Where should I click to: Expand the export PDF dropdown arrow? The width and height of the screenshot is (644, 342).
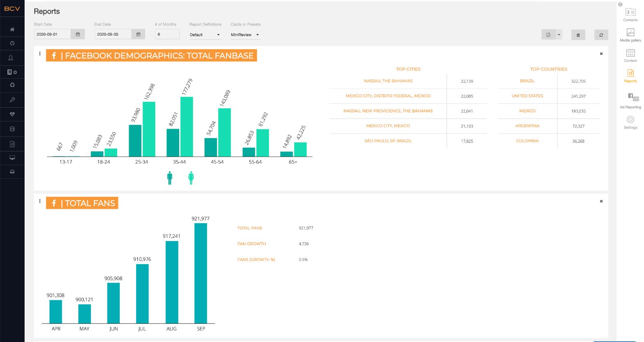559,35
